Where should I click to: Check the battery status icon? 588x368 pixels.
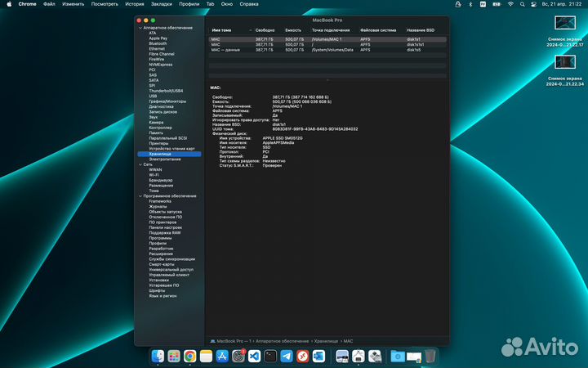[x=497, y=4]
